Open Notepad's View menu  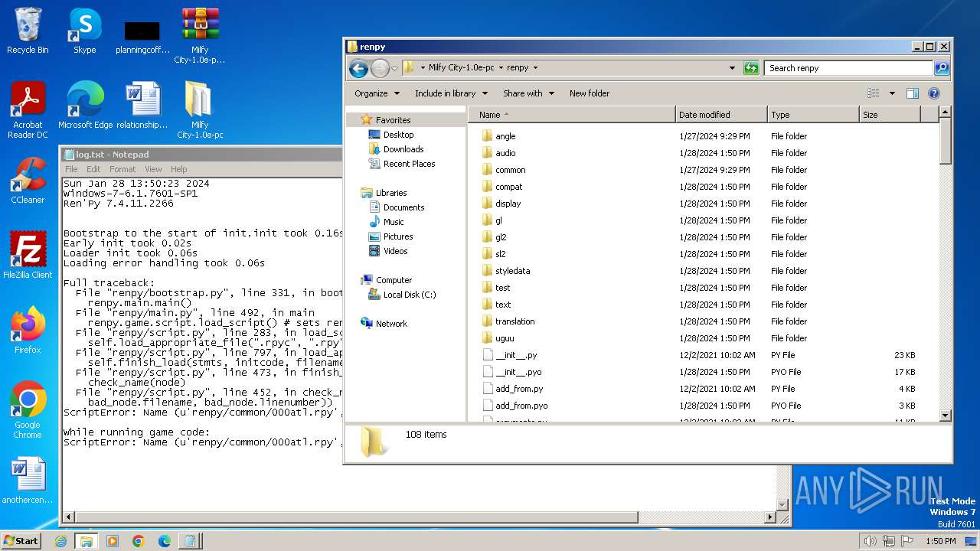coord(153,169)
